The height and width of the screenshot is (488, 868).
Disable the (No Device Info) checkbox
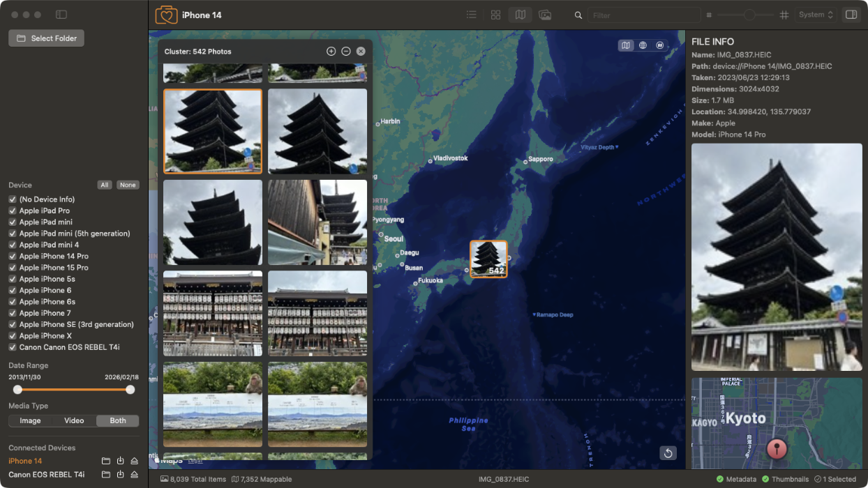tap(12, 199)
